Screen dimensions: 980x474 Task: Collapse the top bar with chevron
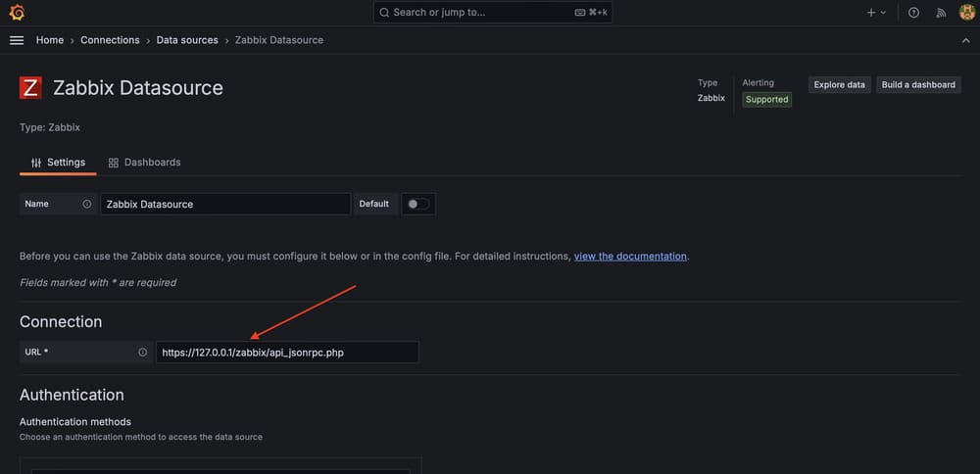[965, 40]
